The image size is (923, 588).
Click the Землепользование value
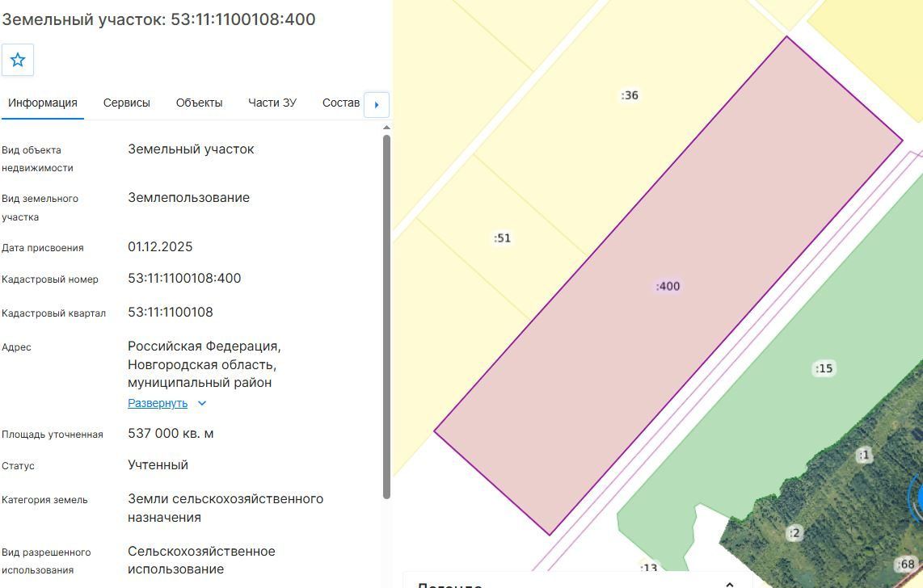coord(188,198)
